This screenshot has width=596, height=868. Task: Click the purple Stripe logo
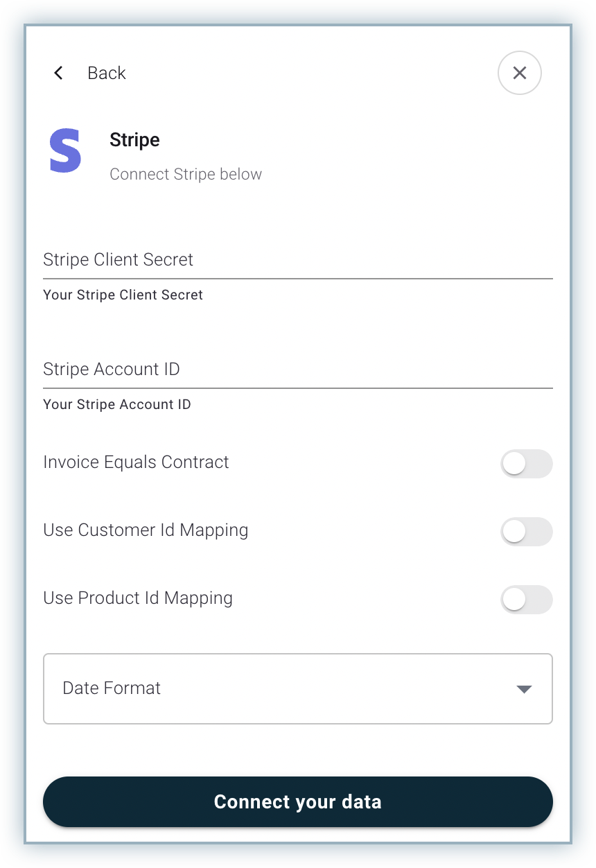click(x=66, y=150)
